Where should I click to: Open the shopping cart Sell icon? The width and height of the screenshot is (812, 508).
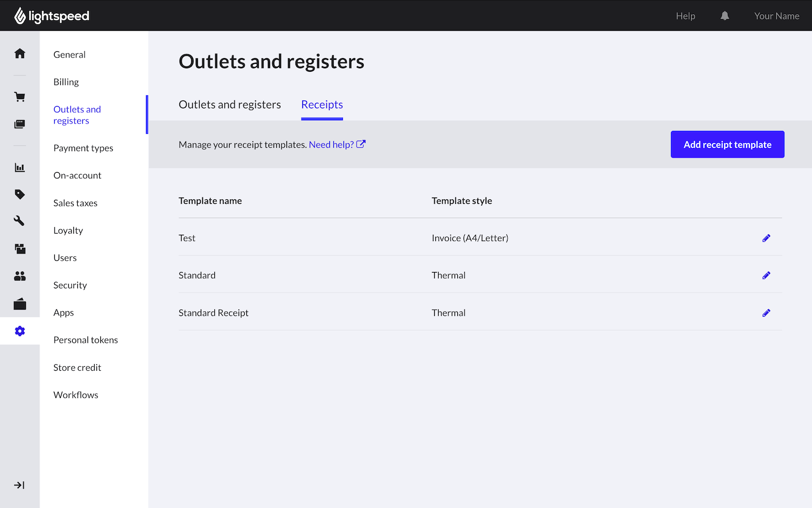[20, 97]
